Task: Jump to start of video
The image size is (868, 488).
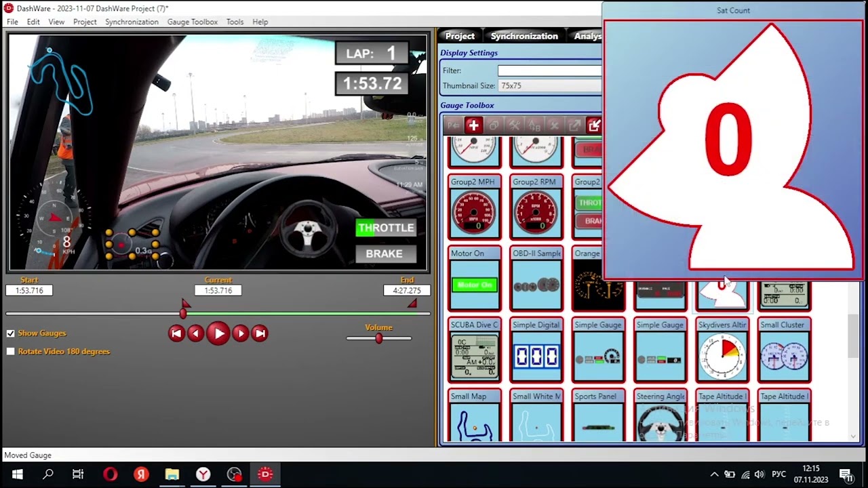Action: pos(176,333)
